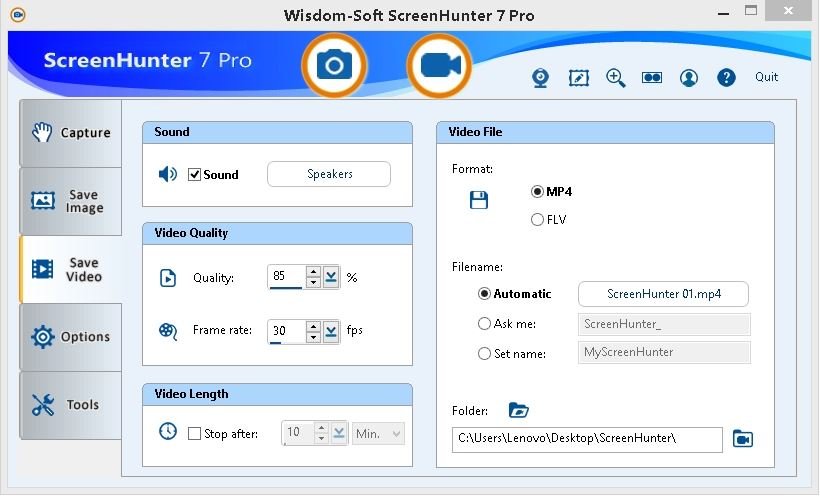Switch to the Capture tab
This screenshot has height=496, width=820.
(71, 133)
